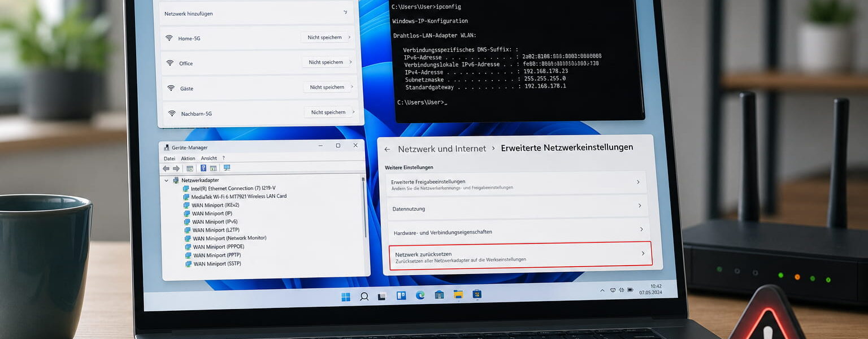Click the blue Help icon in Geräte-Manager toolbar
This screenshot has width=868, height=339.
tap(203, 168)
